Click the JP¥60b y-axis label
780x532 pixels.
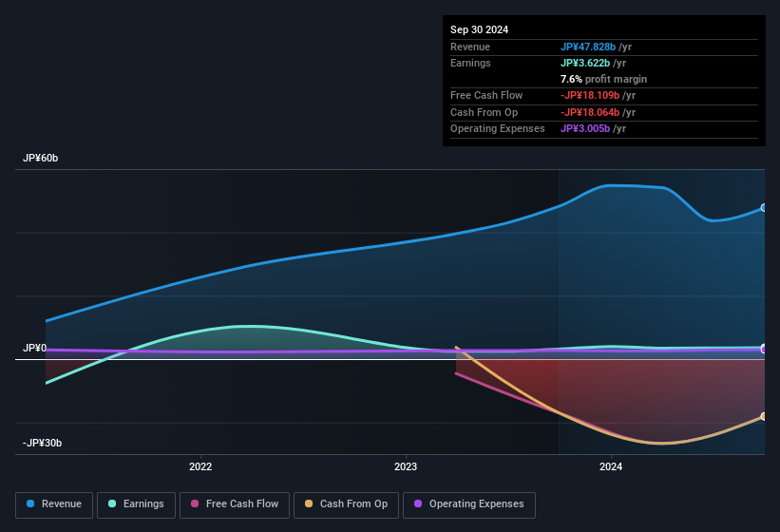pos(40,158)
